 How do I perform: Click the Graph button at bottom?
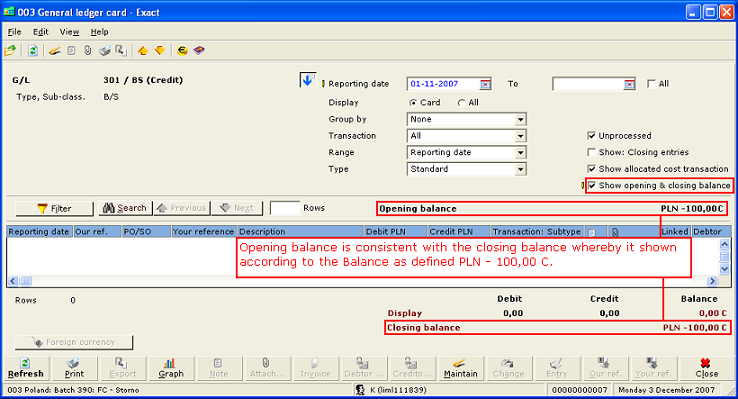tap(171, 368)
